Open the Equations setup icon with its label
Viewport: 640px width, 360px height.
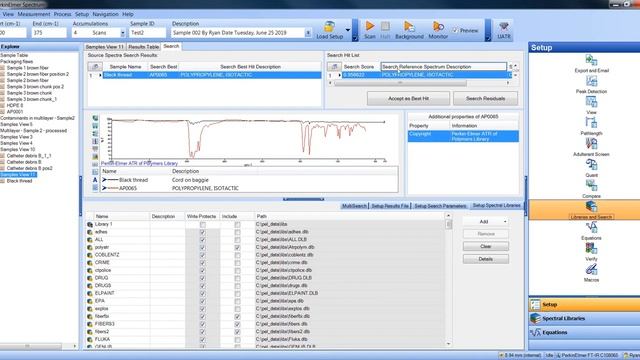click(591, 231)
